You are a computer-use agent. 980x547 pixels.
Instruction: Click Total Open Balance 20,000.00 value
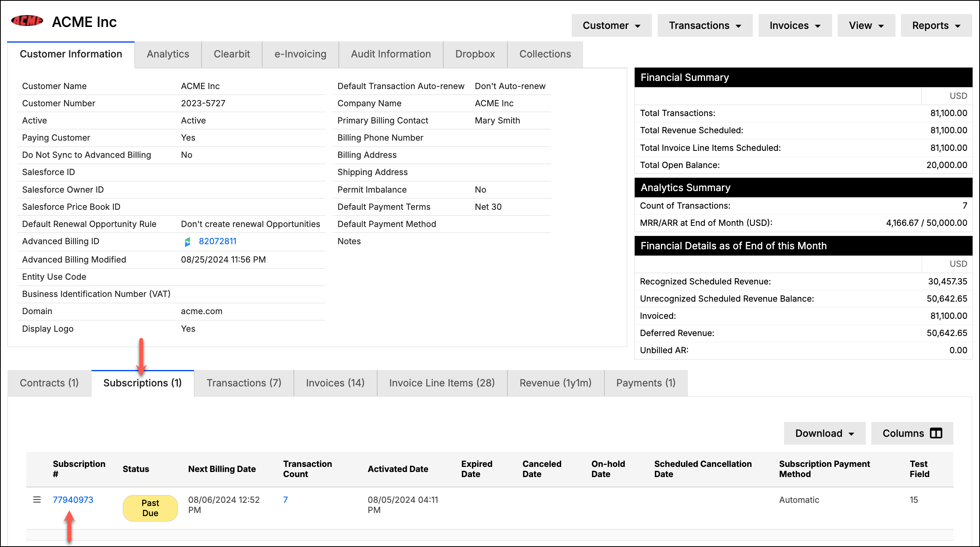pos(947,165)
